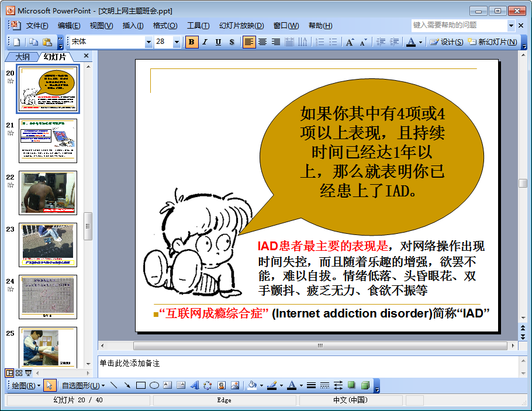Open the 视图(V) menu

(101, 26)
